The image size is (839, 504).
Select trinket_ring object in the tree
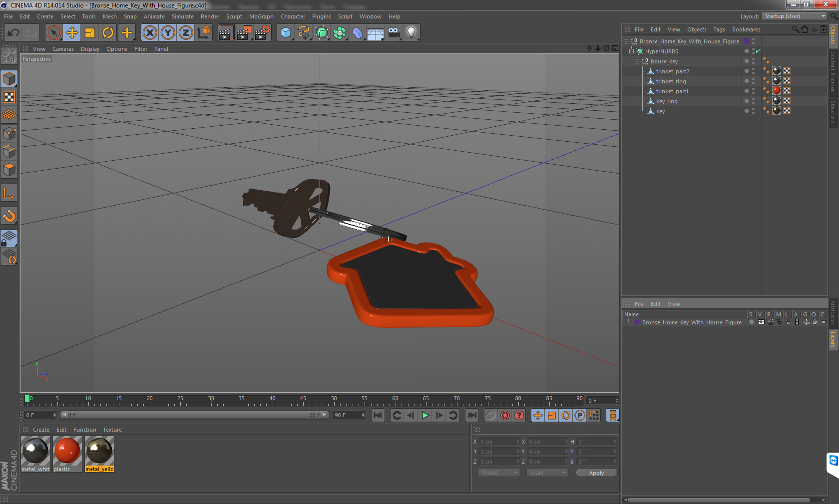(671, 81)
